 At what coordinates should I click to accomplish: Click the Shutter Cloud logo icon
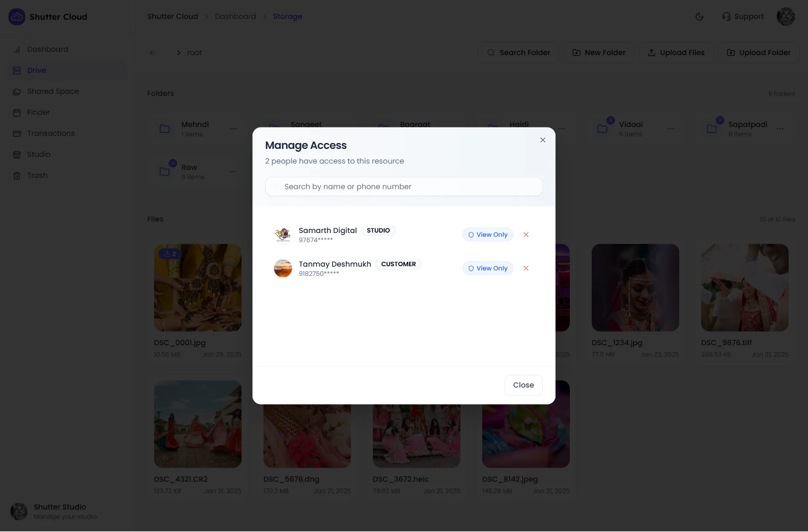point(17,17)
